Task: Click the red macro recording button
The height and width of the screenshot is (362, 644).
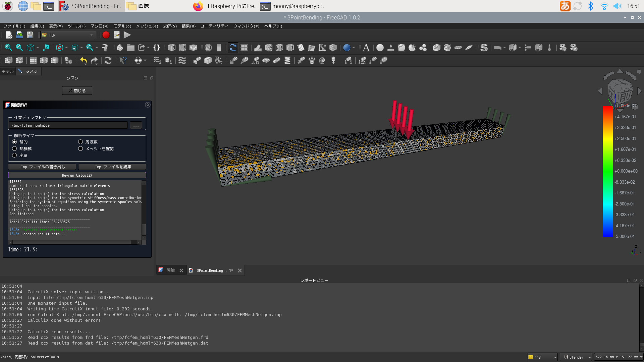Action: click(106, 35)
